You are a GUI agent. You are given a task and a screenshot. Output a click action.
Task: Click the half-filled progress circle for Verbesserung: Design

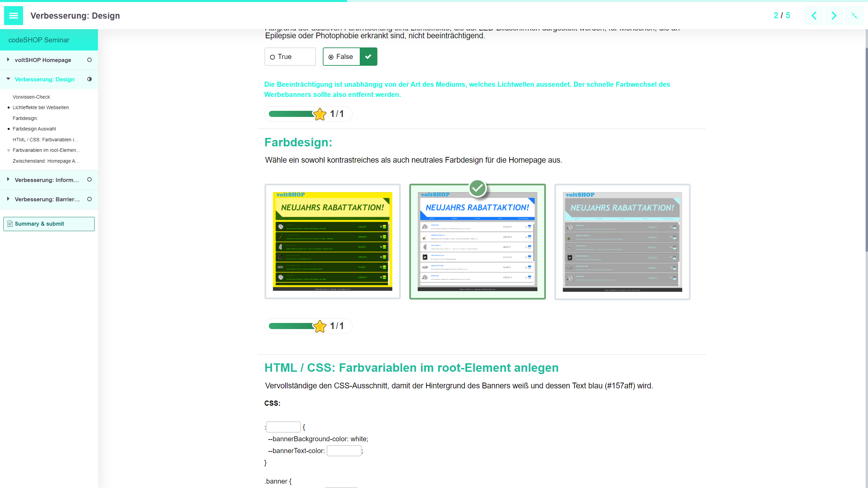(90, 79)
